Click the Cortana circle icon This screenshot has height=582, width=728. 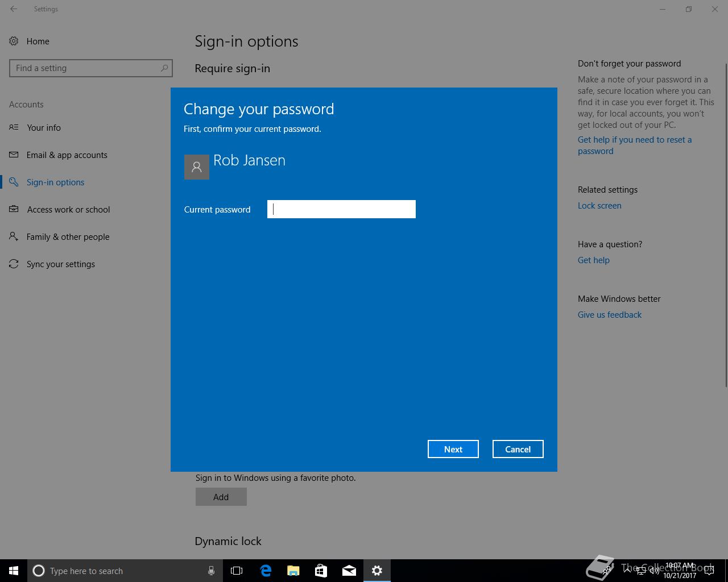39,571
